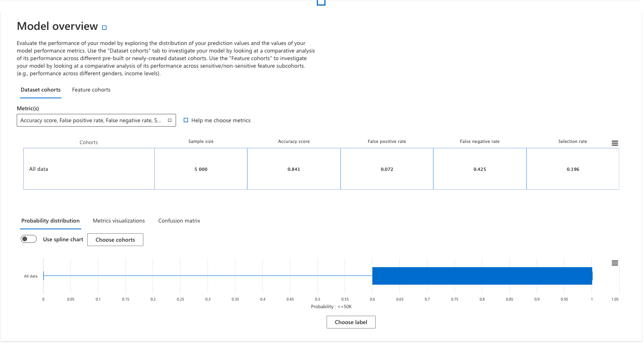Open the Metrics visualizations tab
The width and height of the screenshot is (644, 344).
point(119,221)
